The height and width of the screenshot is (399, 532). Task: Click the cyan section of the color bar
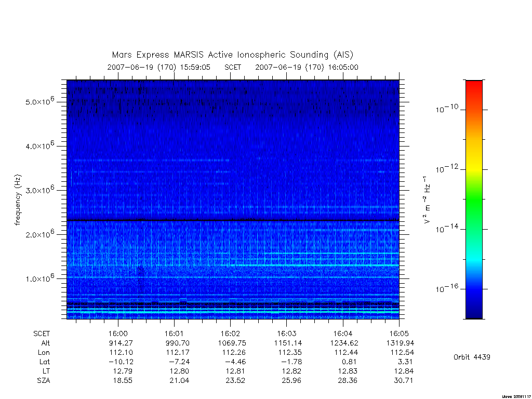[x=474, y=260]
